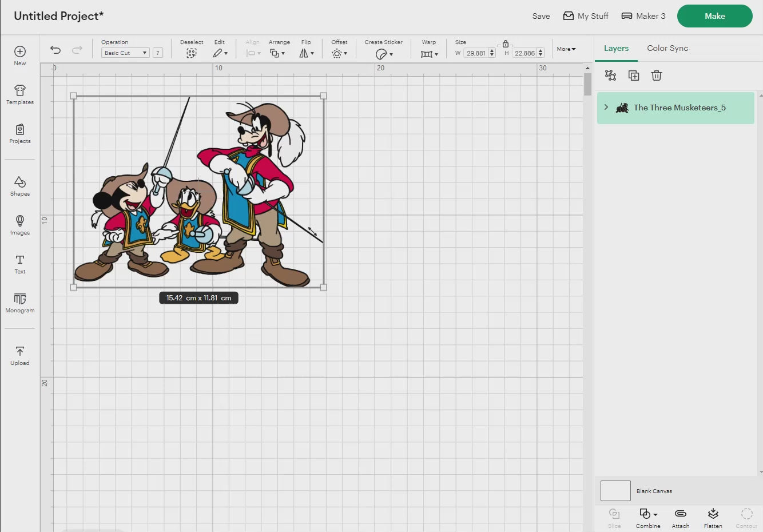The height and width of the screenshot is (532, 763).
Task: Click the Redo arrow
Action: coord(77,50)
